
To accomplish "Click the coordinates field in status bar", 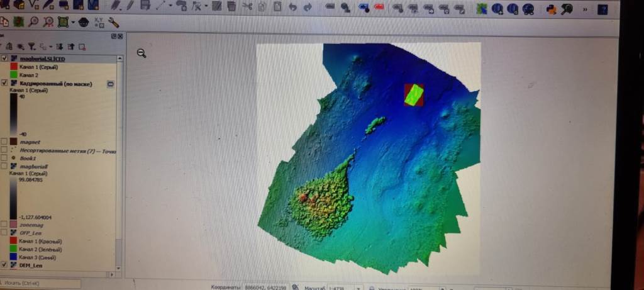I will 266,287.
